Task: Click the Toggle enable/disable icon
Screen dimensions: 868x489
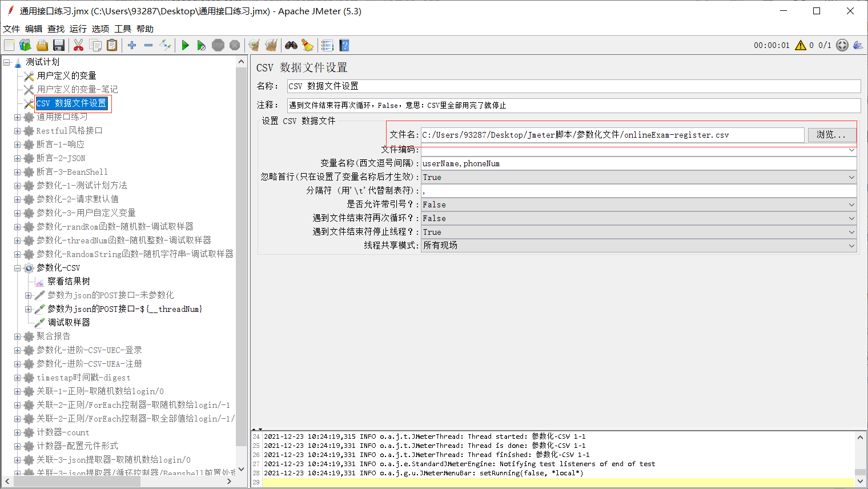Action: click(x=165, y=45)
